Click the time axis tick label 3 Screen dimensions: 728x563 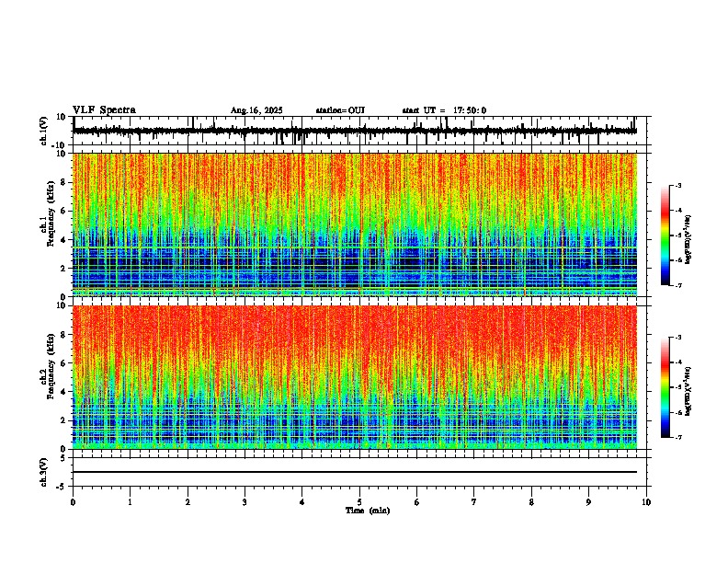(245, 502)
